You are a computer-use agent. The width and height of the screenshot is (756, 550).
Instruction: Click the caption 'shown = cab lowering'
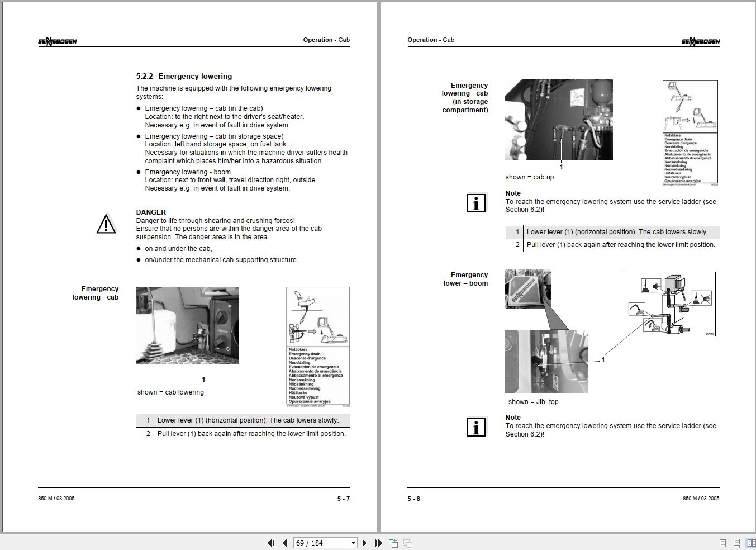[170, 392]
